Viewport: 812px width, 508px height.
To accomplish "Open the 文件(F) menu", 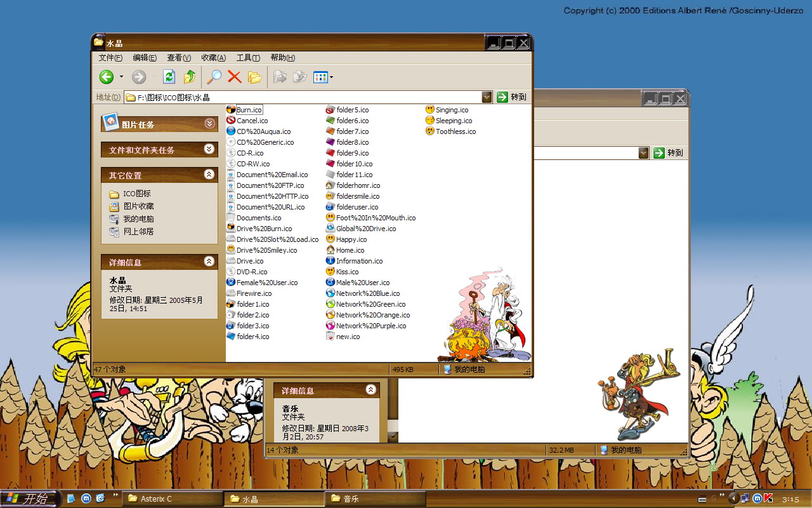I will click(110, 58).
